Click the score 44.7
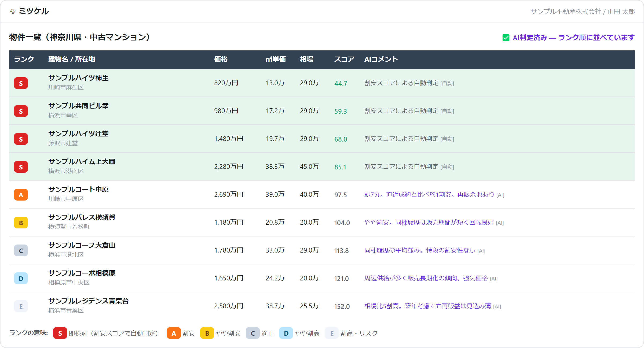The image size is (644, 348). coord(341,83)
